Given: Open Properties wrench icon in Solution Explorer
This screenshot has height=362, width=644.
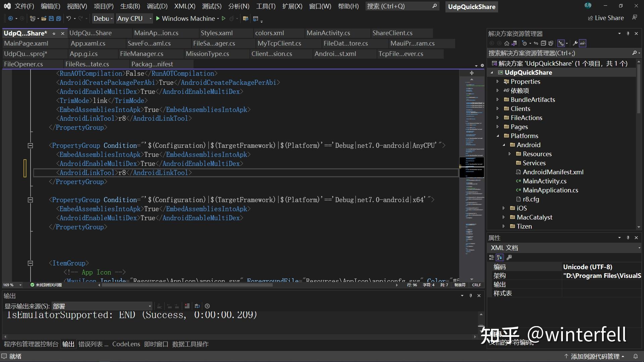Looking at the screenshot, I should pyautogui.click(x=575, y=43).
